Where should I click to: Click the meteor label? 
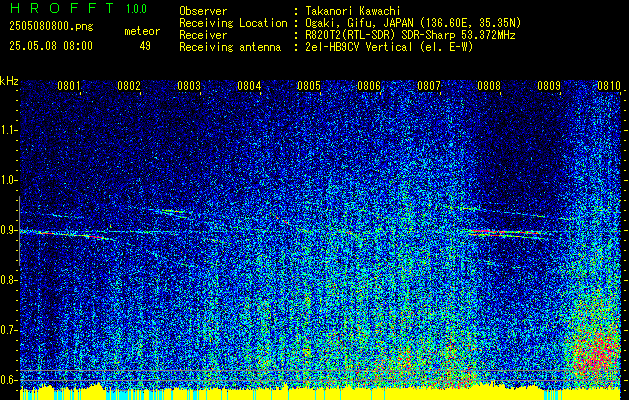tap(142, 31)
